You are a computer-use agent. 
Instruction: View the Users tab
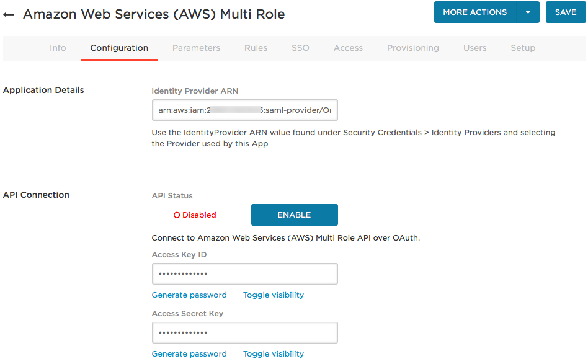tap(474, 48)
